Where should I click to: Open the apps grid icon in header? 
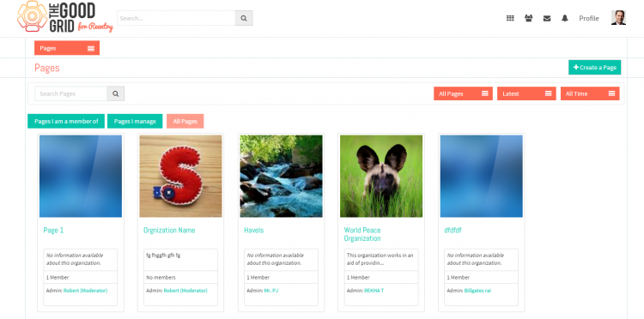click(x=510, y=18)
